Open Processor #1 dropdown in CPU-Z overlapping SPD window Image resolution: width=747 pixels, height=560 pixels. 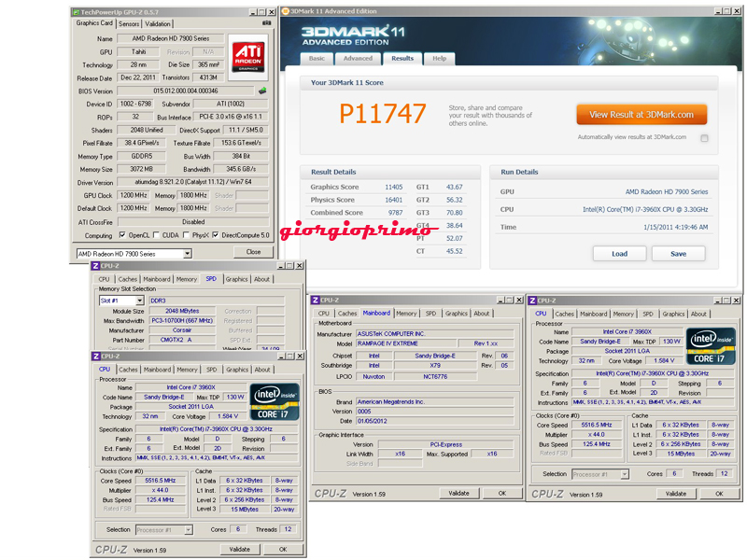tap(189, 530)
